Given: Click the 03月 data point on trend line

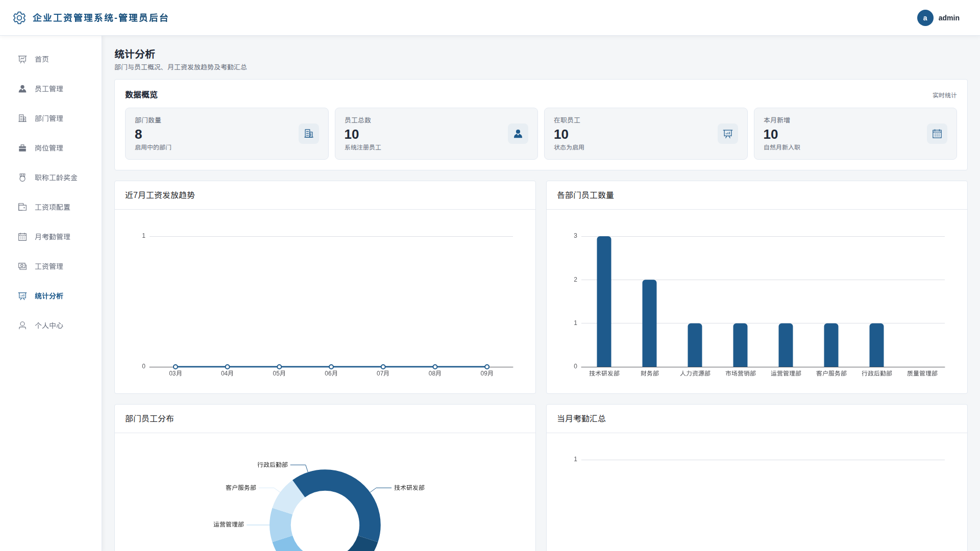Looking at the screenshot, I should pos(176,367).
